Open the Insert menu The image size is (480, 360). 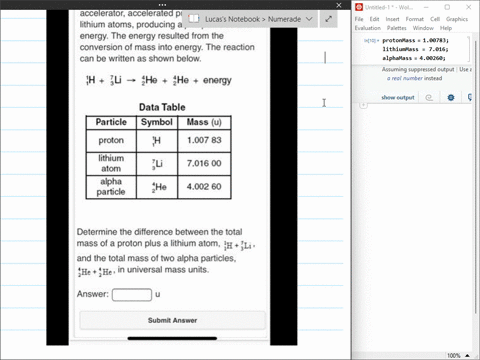(x=392, y=19)
